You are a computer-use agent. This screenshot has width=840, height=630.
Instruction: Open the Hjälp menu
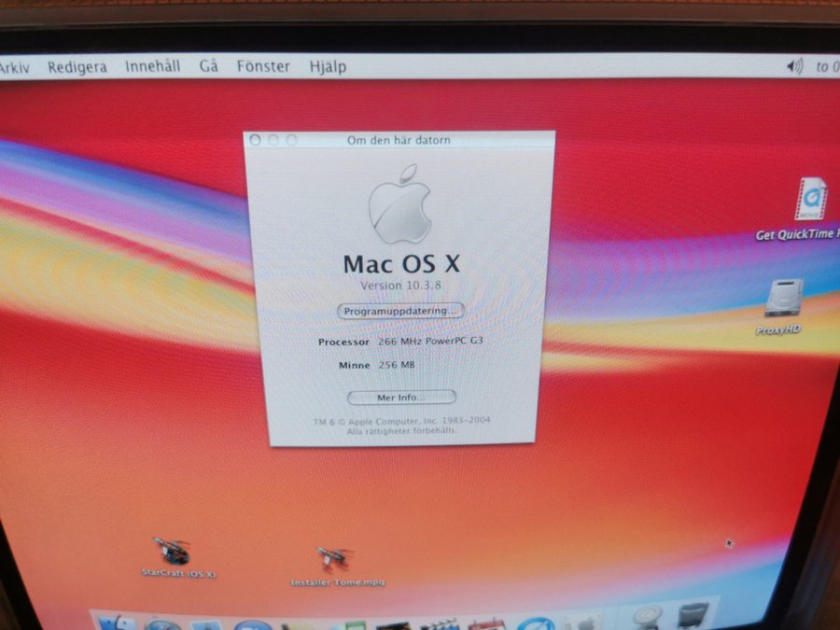328,67
